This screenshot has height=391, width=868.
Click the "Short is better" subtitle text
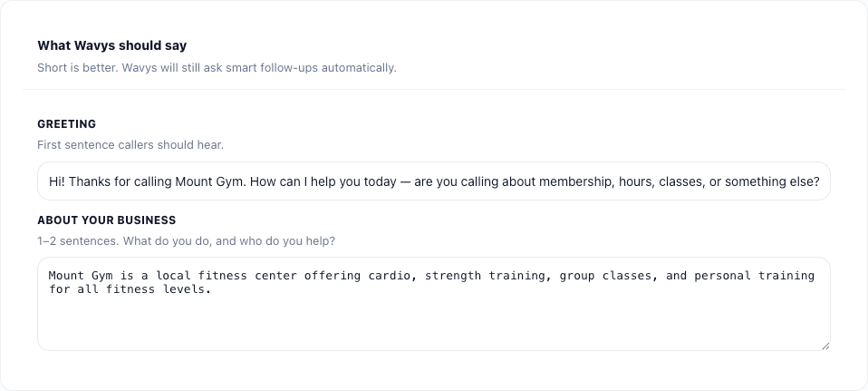(217, 67)
